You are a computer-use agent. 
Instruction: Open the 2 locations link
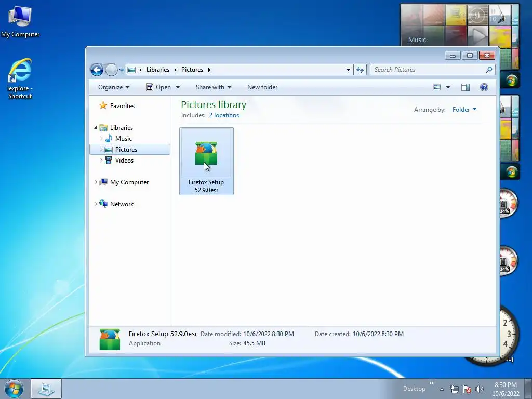click(x=224, y=115)
